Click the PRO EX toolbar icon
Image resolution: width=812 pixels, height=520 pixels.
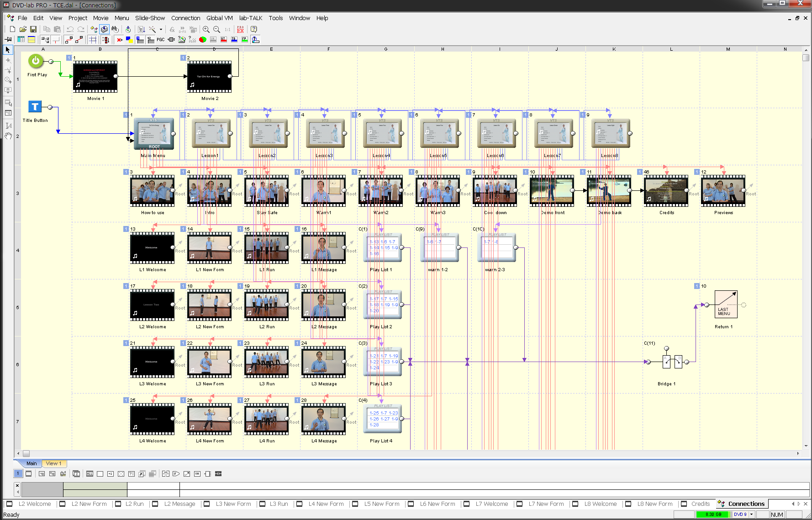(240, 29)
